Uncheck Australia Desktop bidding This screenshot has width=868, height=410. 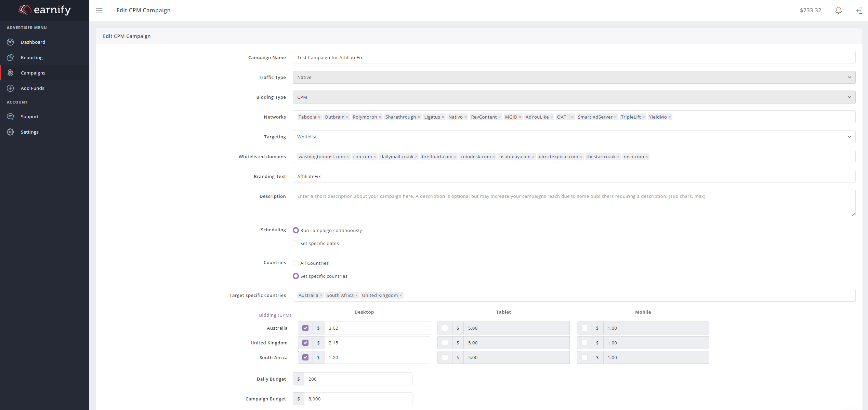(305, 328)
